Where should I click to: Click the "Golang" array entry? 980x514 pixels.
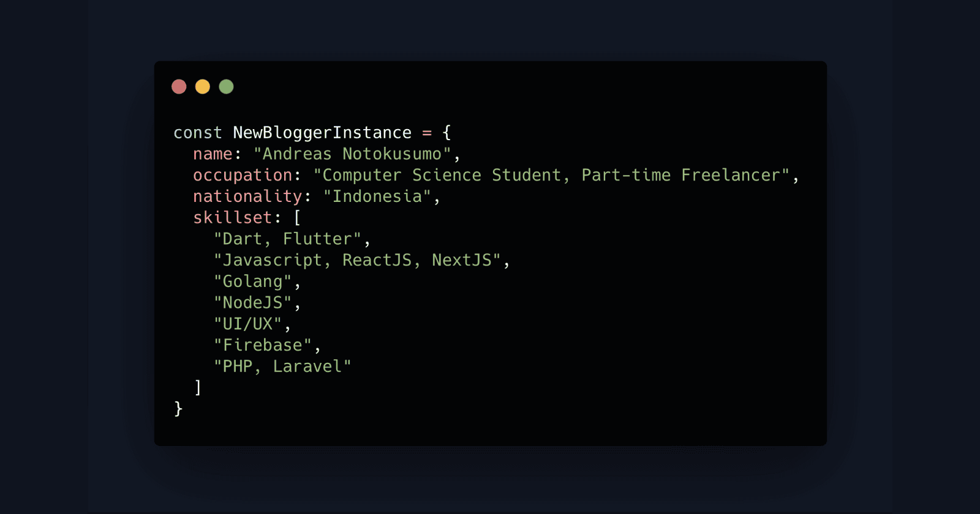click(x=252, y=281)
